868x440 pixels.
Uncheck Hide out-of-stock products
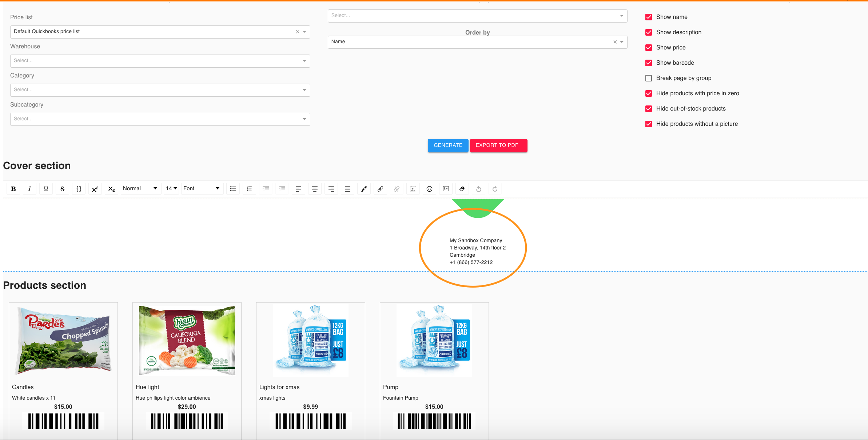point(649,109)
